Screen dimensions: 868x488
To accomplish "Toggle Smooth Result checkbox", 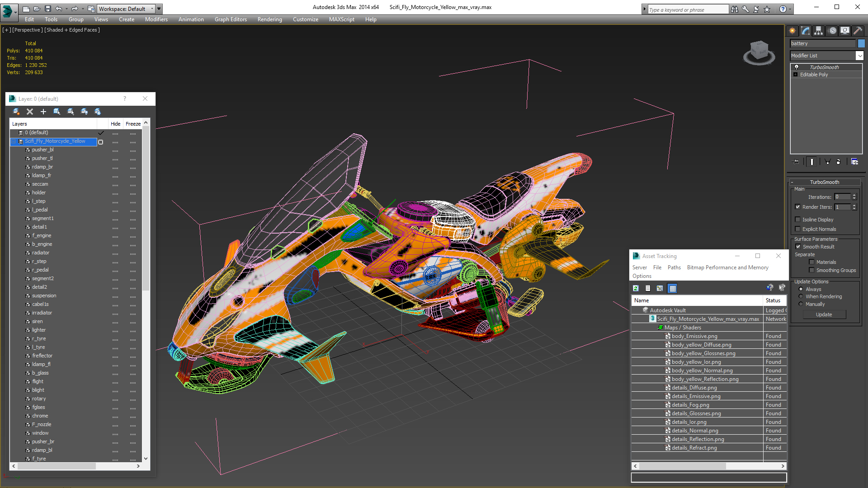I will [798, 247].
